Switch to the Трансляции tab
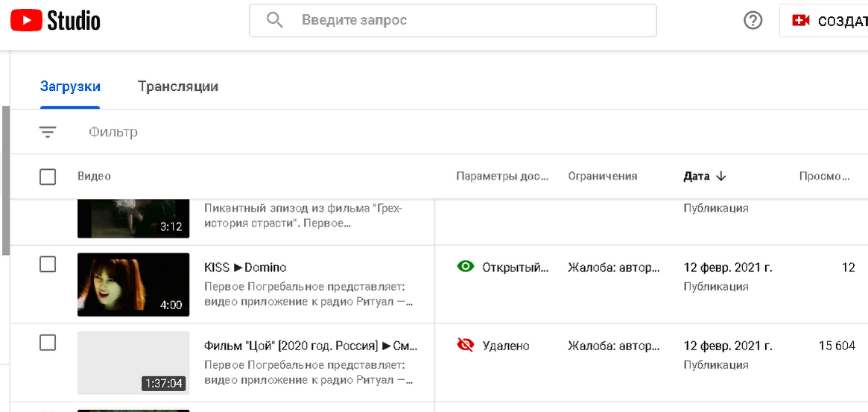This screenshot has height=412, width=868. point(177,86)
